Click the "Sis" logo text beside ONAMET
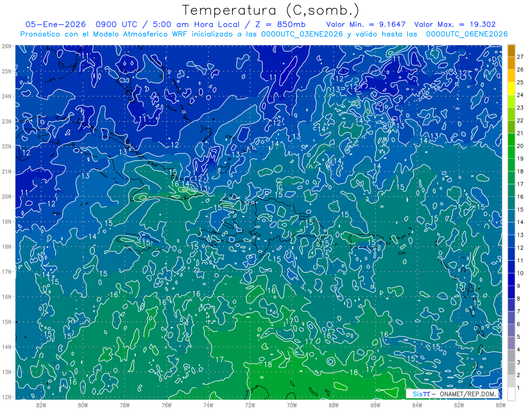Screen dimensions: 532x411 tap(417, 394)
